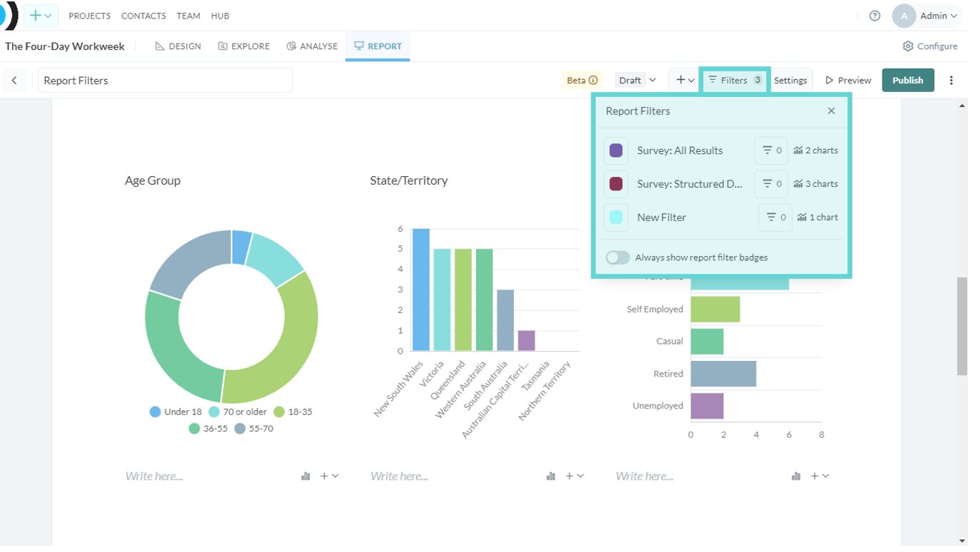
Task: Click the purple Survey: All Results color swatch
Action: point(617,150)
